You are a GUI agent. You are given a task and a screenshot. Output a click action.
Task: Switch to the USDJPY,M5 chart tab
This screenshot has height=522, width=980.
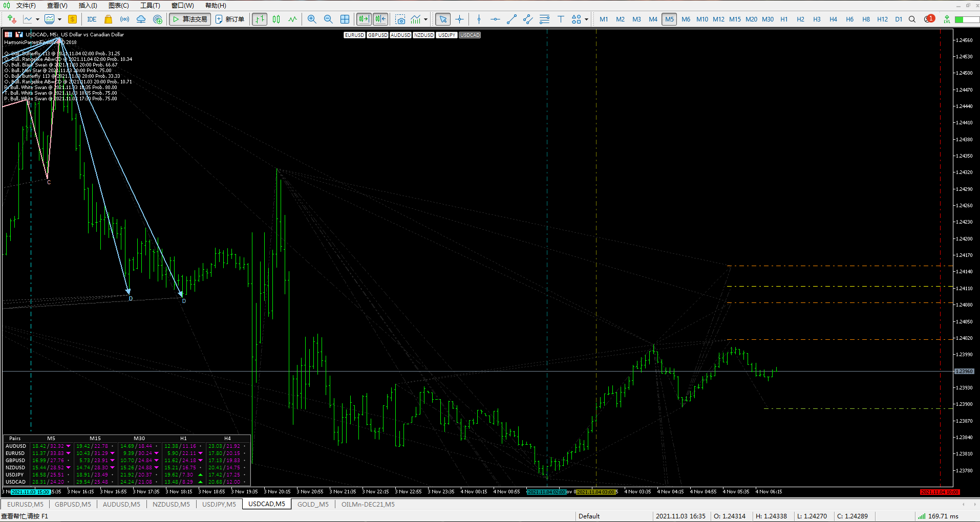[x=219, y=504]
